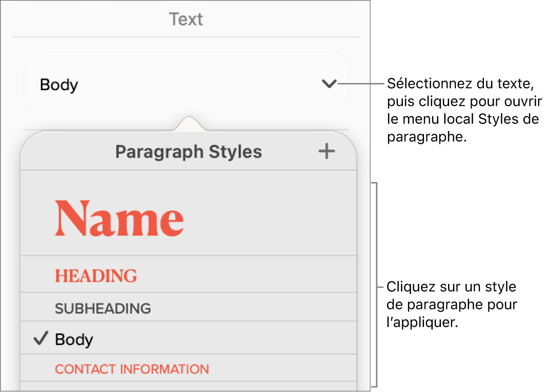
Task: Select the Paragraph Styles menu title
Action: (189, 151)
